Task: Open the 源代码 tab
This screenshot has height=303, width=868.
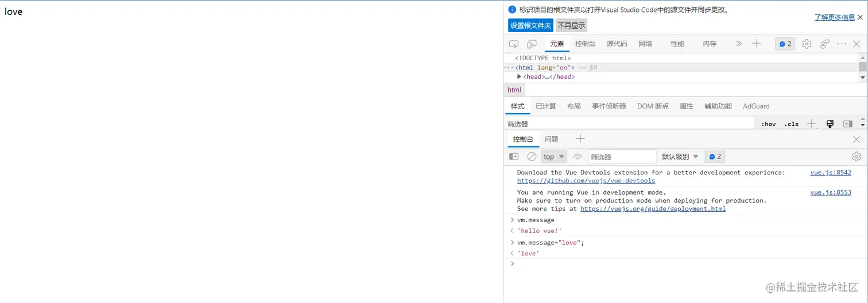Action: tap(617, 44)
